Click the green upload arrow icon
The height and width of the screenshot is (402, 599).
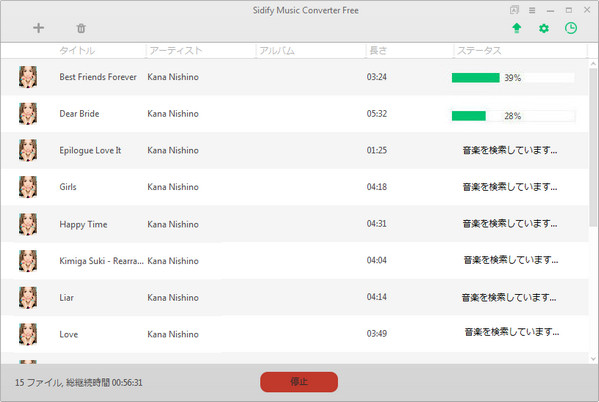click(x=516, y=28)
